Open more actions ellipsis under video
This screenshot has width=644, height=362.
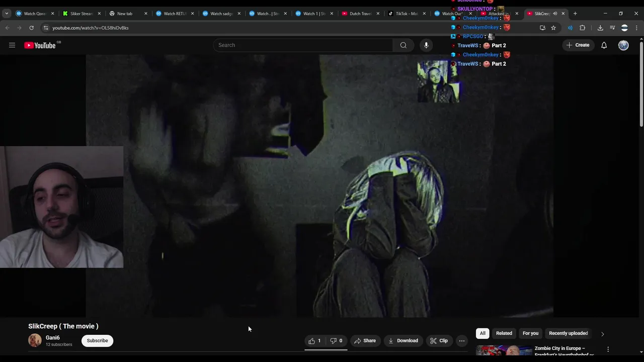tap(461, 341)
